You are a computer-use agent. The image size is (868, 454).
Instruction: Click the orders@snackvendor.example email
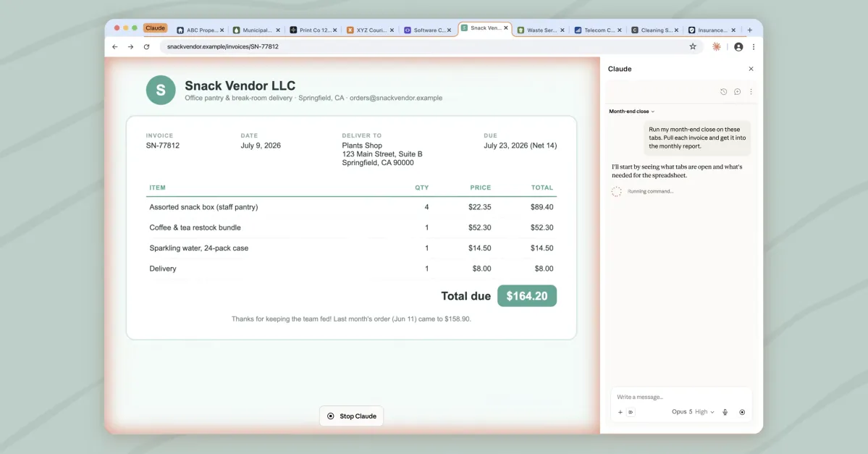pyautogui.click(x=396, y=98)
